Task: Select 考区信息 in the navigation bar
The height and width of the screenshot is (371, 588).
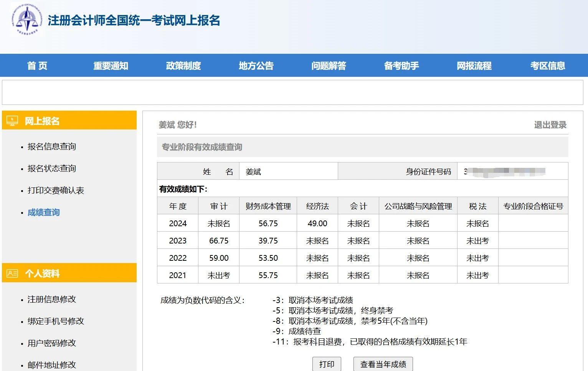Action: click(x=548, y=66)
